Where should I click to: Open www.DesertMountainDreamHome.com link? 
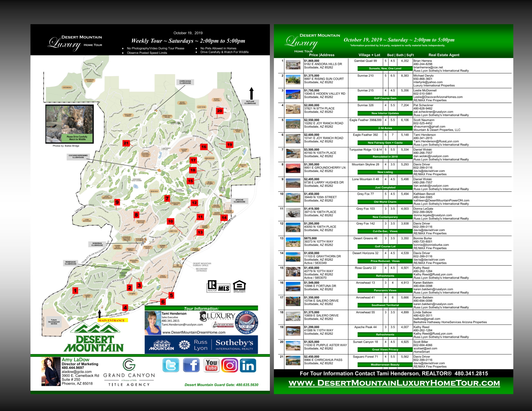click(194, 332)
